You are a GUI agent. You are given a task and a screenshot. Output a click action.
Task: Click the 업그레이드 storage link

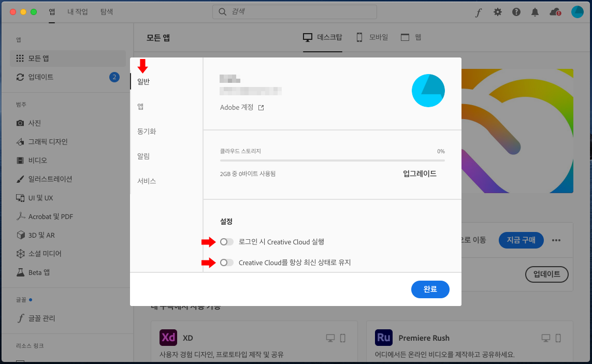(x=420, y=173)
